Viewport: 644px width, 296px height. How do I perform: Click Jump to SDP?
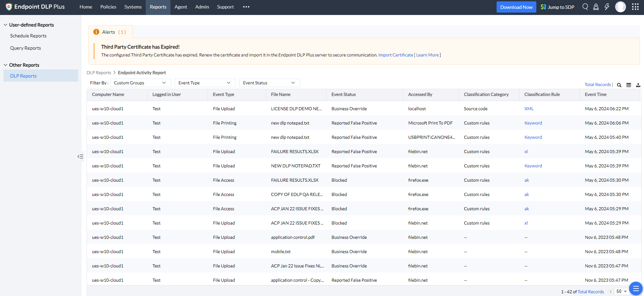point(557,7)
